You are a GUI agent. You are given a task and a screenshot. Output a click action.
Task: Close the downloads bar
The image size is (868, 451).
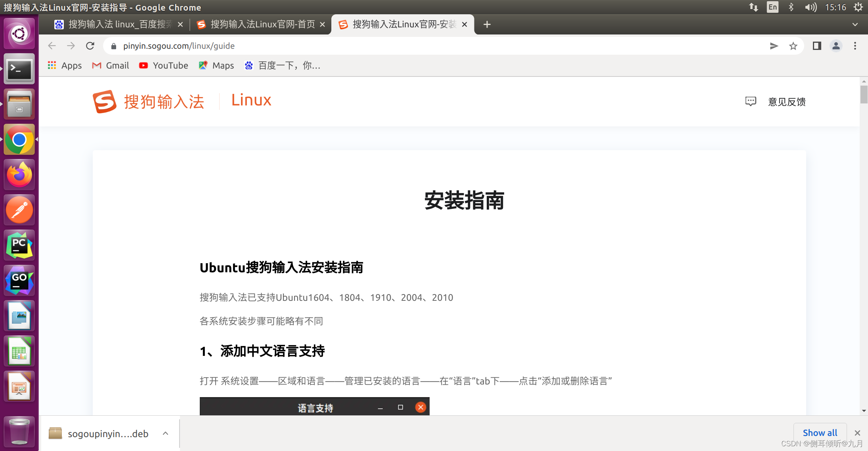tap(857, 433)
